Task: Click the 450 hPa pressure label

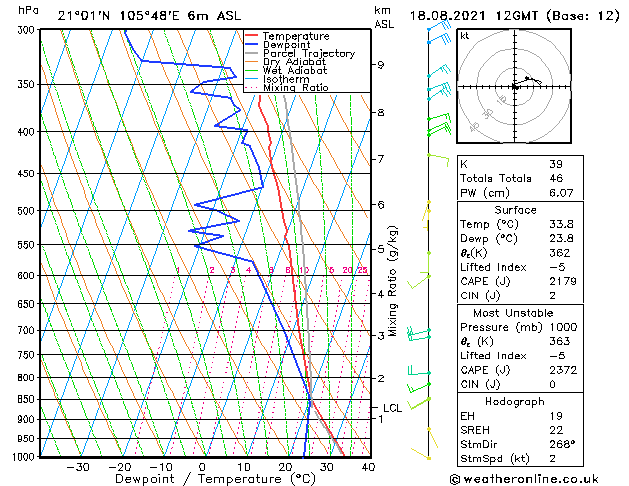Action: point(28,174)
